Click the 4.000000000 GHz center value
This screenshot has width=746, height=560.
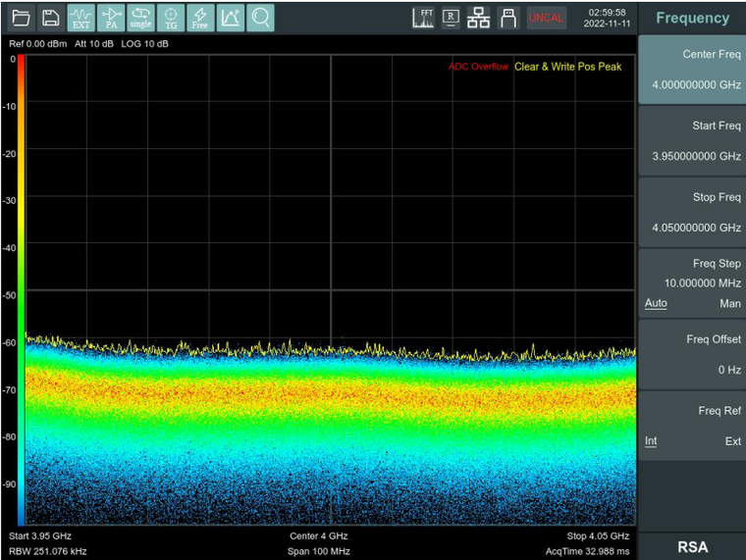pos(696,85)
